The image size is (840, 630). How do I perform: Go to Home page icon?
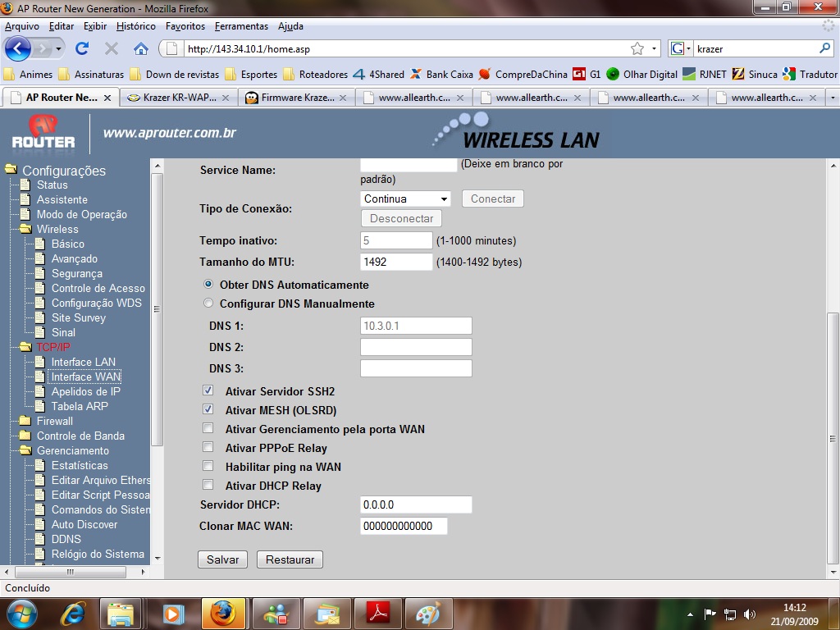[141, 48]
